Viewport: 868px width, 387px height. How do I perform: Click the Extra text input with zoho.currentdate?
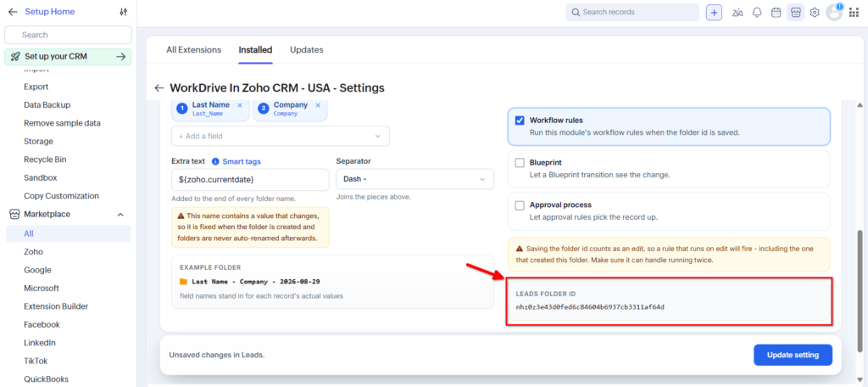[250, 180]
